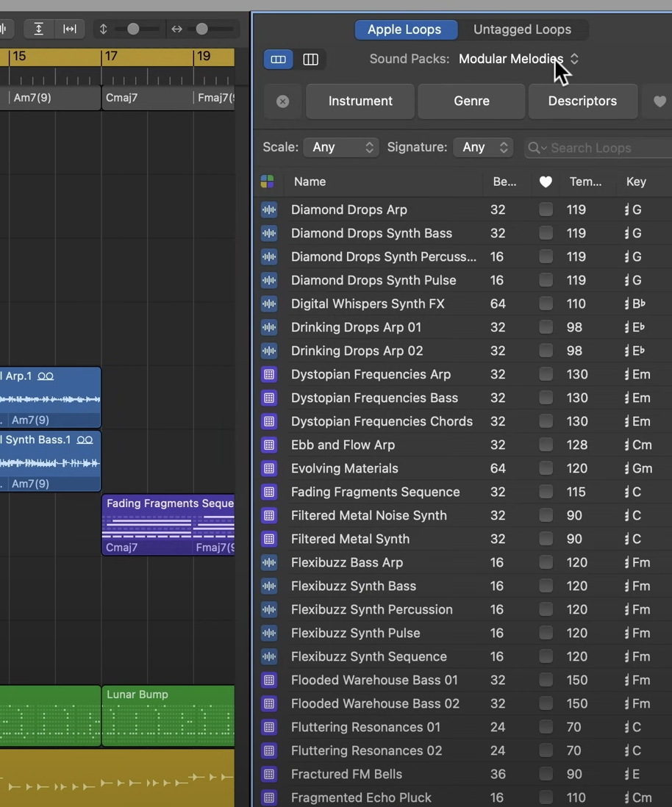Click pattern loop icon for Ebb and Flow Arp
The image size is (672, 807).
[x=269, y=445]
